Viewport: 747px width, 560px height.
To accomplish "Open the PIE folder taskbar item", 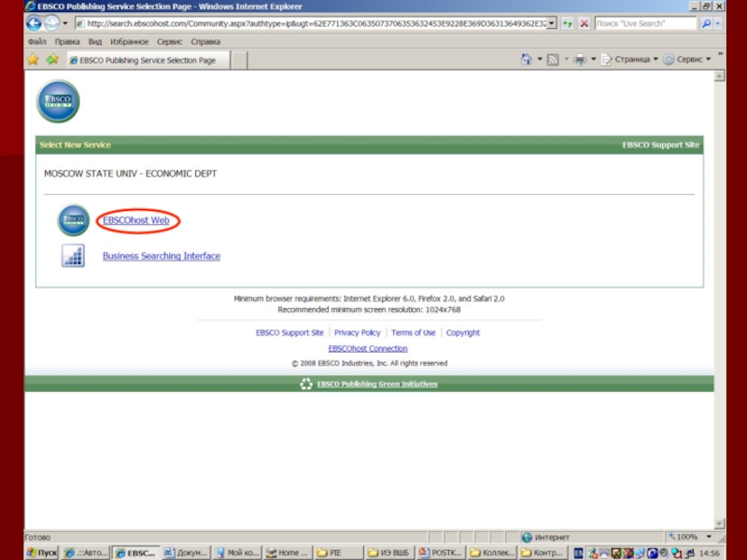I will coord(338,553).
